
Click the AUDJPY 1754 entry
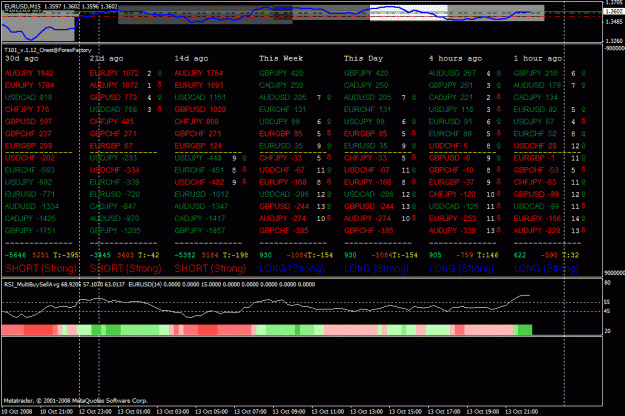click(199, 73)
